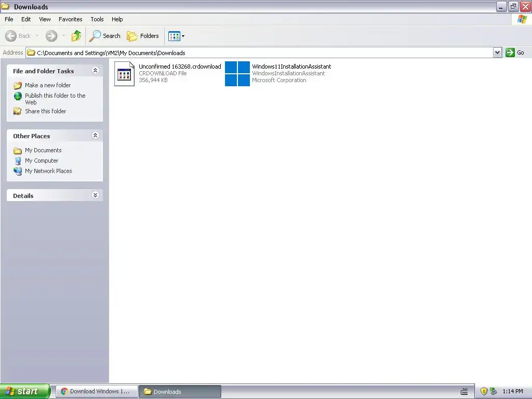
Task: Click inside the Address path field
Action: (260, 52)
